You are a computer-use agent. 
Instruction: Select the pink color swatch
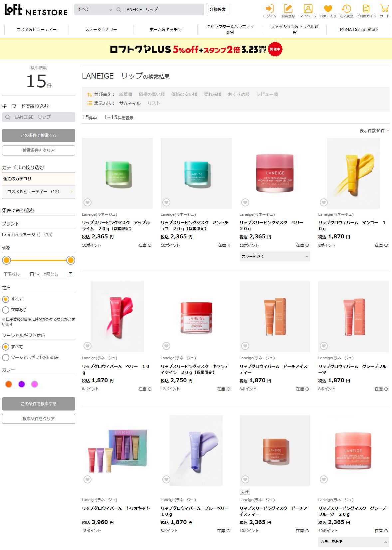35,384
